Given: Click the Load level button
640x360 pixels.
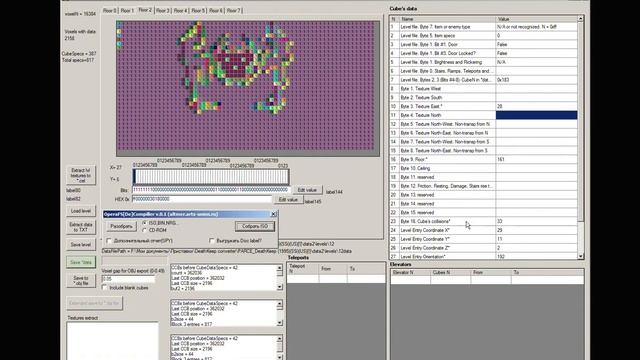Looking at the screenshot, I should [x=81, y=211].
